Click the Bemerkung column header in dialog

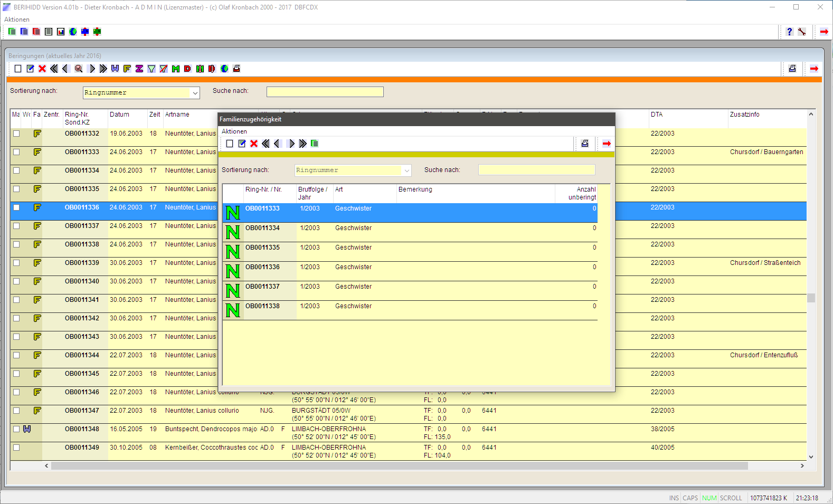pyautogui.click(x=476, y=193)
